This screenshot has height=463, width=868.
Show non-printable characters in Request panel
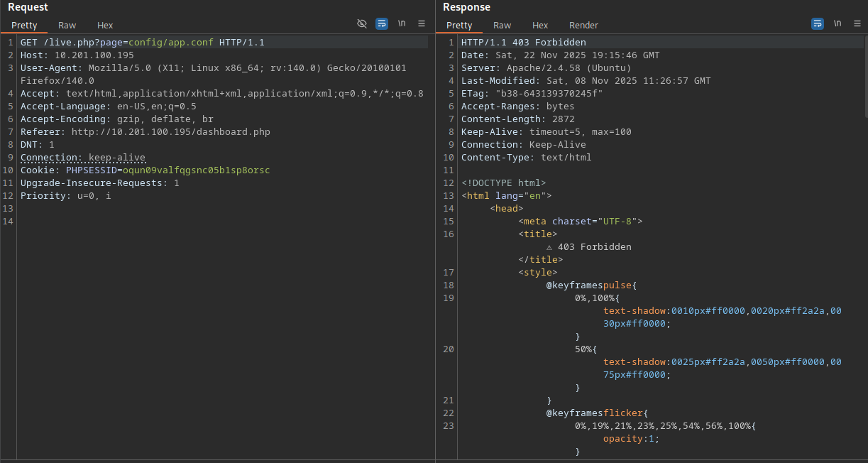tap(402, 23)
